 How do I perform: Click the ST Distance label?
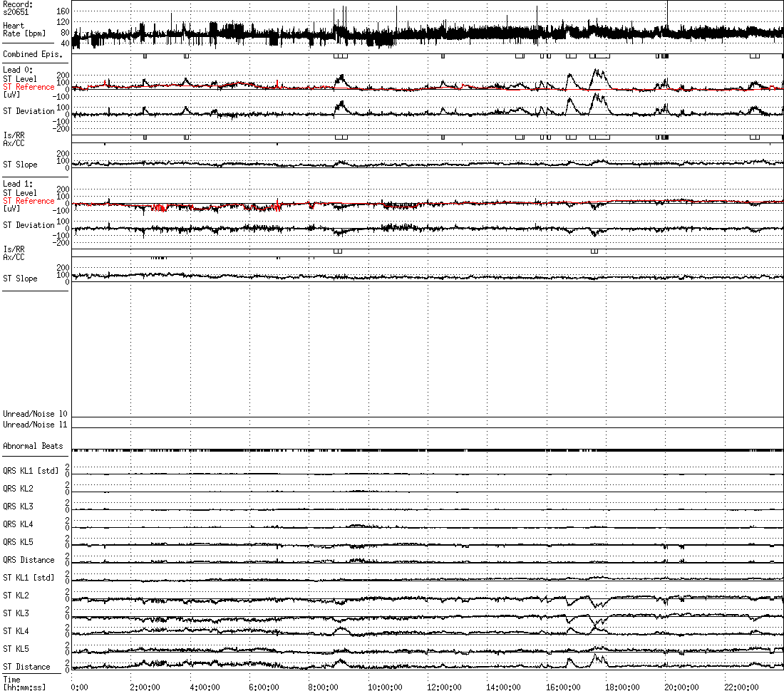26,667
